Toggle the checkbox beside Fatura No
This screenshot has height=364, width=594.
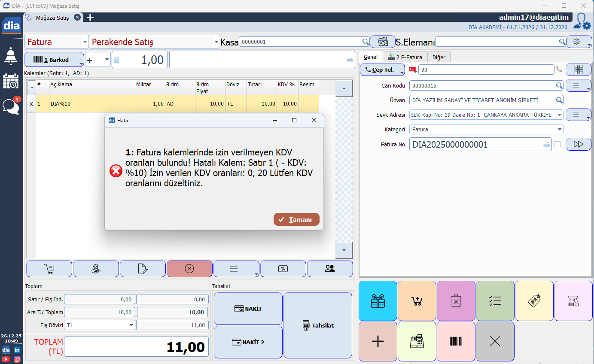click(557, 145)
